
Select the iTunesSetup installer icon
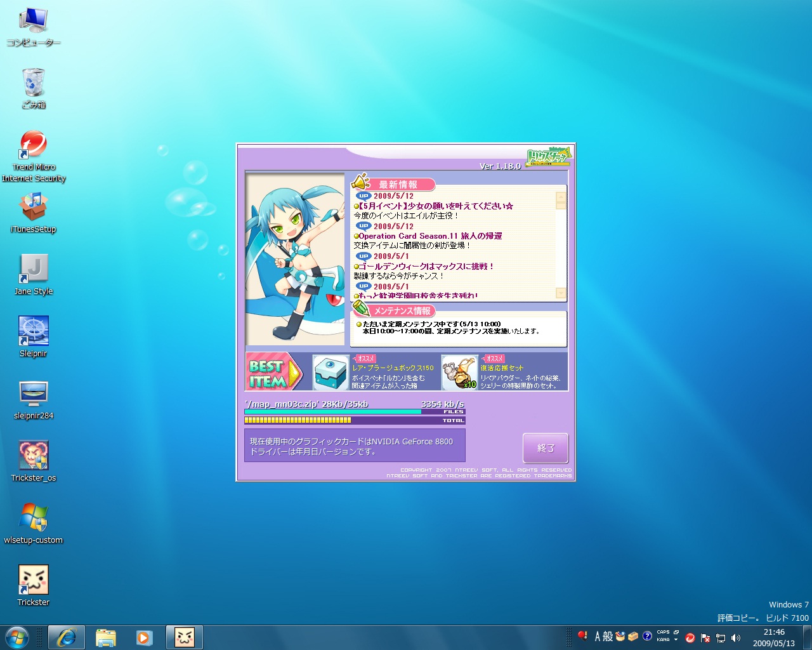point(34,213)
